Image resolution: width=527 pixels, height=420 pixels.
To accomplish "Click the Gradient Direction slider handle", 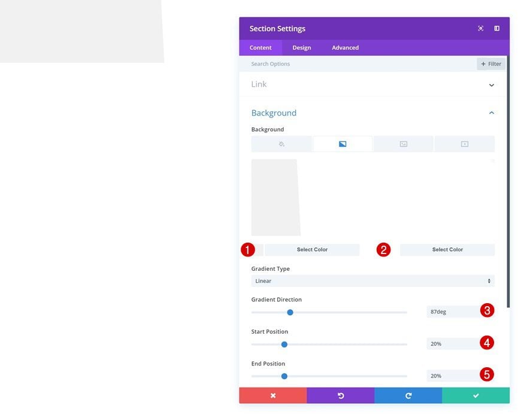I will [290, 312].
